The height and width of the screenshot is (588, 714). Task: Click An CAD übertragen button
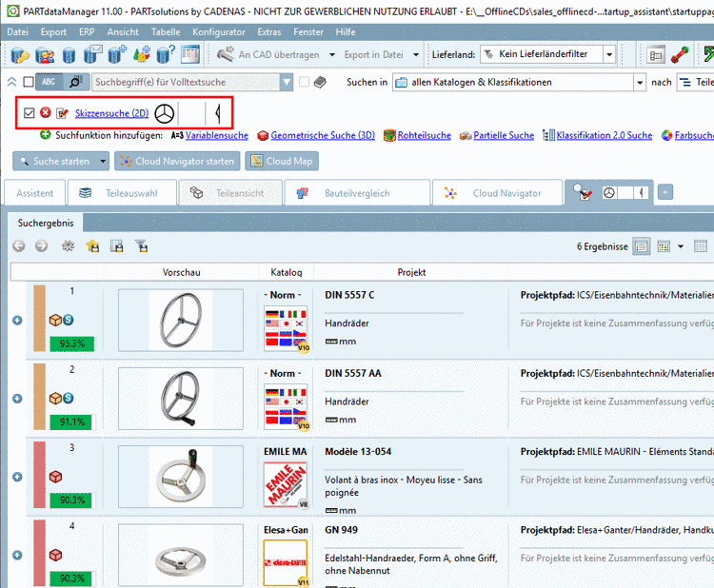[x=270, y=54]
